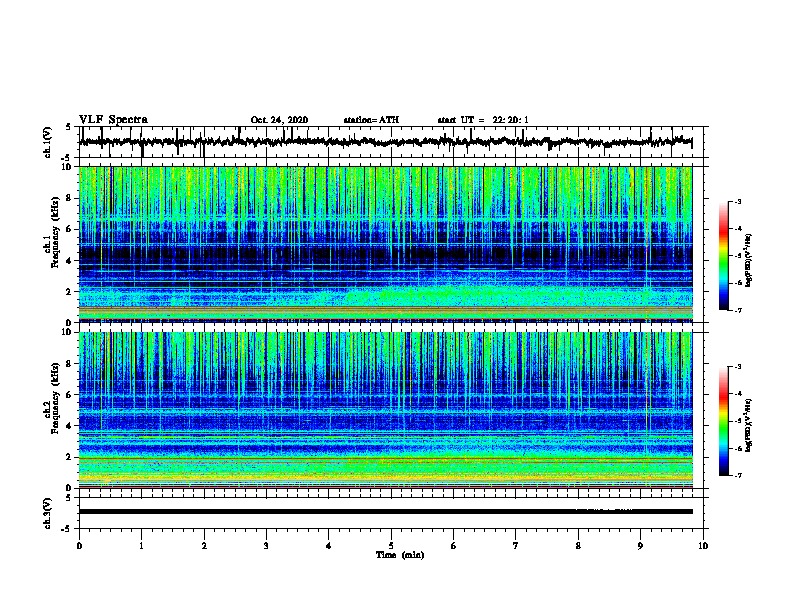Image resolution: width=792 pixels, height=612 pixels.
Task: Click the ch.1 "Frequency (kHz)" axis label
Action: click(55, 233)
